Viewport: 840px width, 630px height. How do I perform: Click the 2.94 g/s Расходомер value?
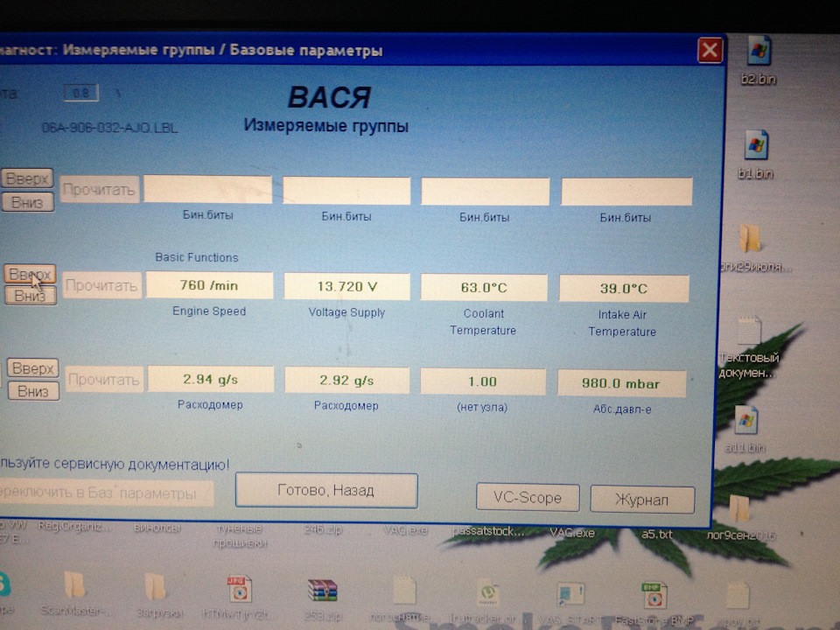pos(211,379)
